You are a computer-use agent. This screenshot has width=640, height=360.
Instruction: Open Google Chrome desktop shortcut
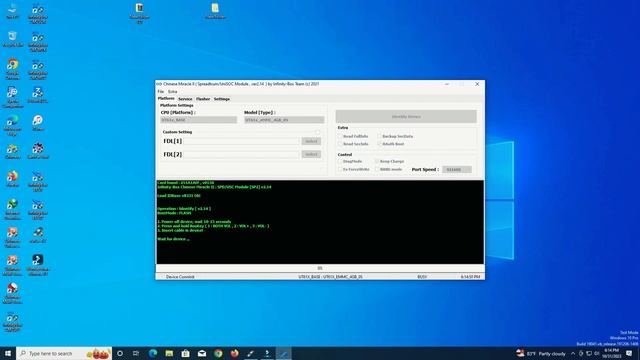pyautogui.click(x=12, y=68)
